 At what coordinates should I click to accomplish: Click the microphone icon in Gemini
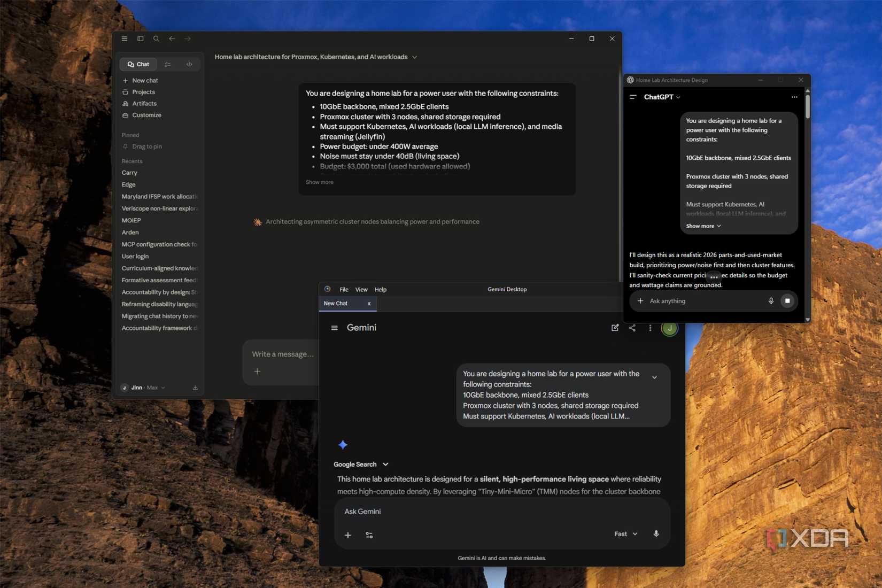pyautogui.click(x=656, y=534)
